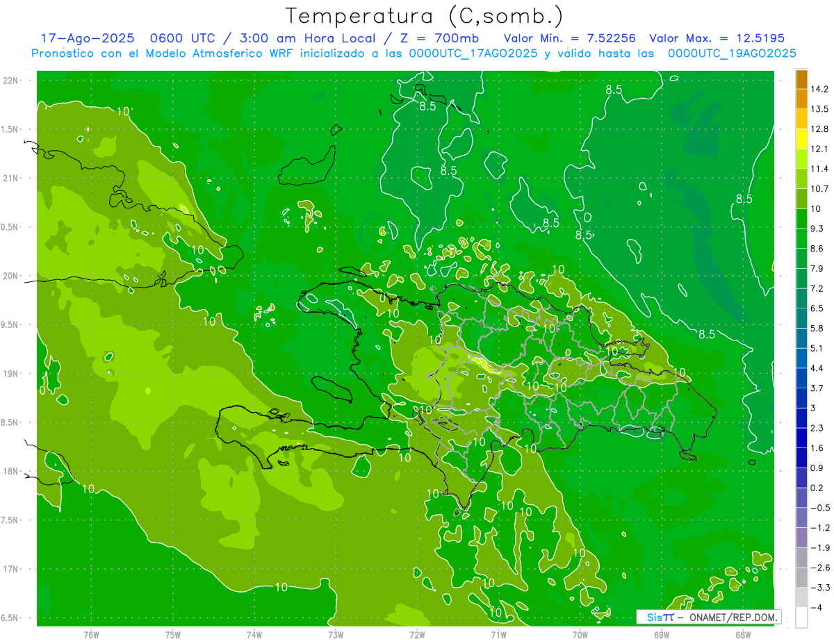Click the 8.6 value on the color legend
Screen dimensions: 834x644
[x=817, y=248]
